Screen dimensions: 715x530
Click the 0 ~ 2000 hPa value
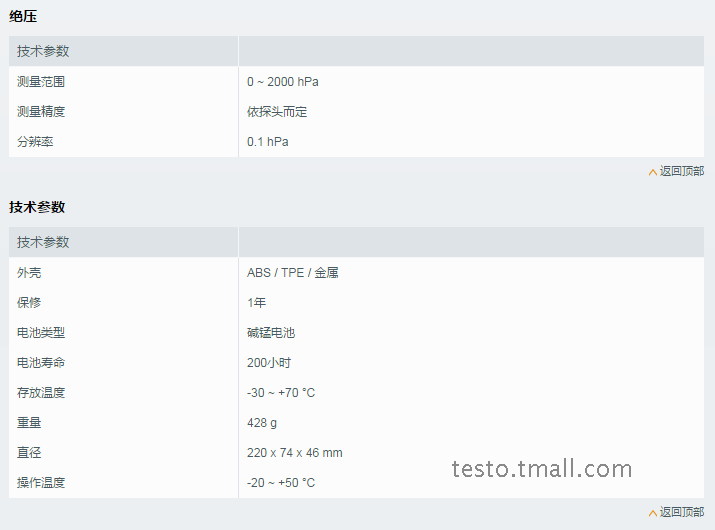click(283, 82)
